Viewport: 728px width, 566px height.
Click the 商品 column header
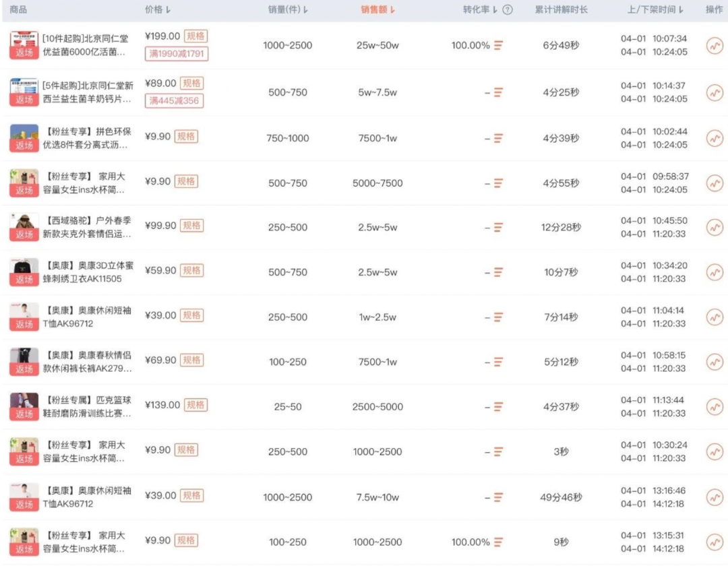point(18,9)
